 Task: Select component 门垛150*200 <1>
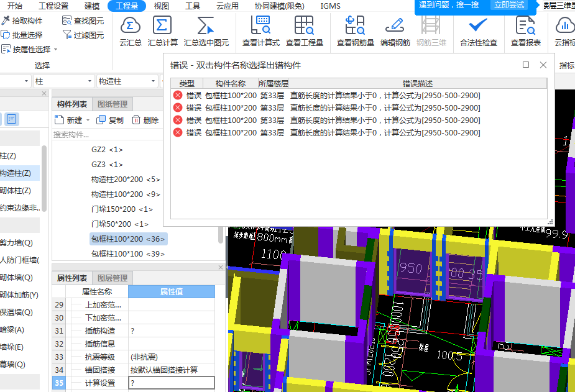pos(122,209)
